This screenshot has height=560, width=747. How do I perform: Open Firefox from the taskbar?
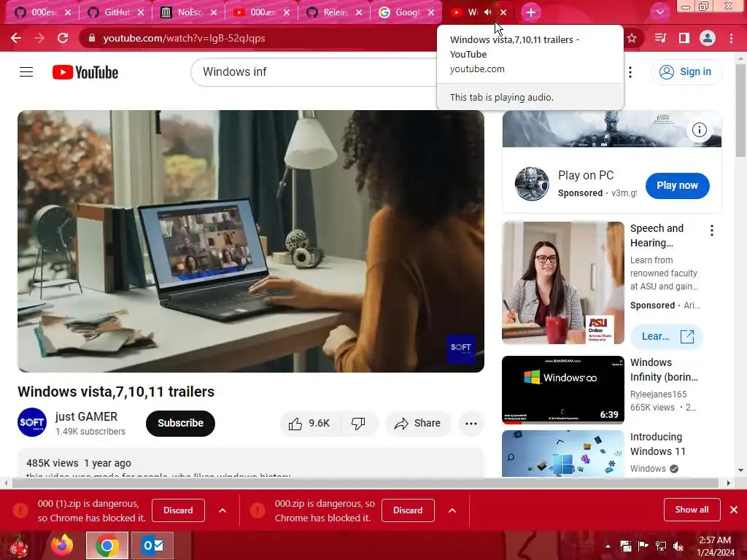tap(63, 545)
